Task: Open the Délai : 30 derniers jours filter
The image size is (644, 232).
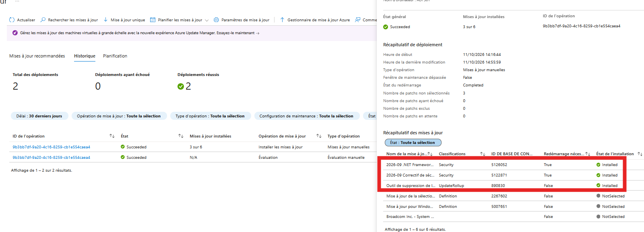Action: point(39,116)
